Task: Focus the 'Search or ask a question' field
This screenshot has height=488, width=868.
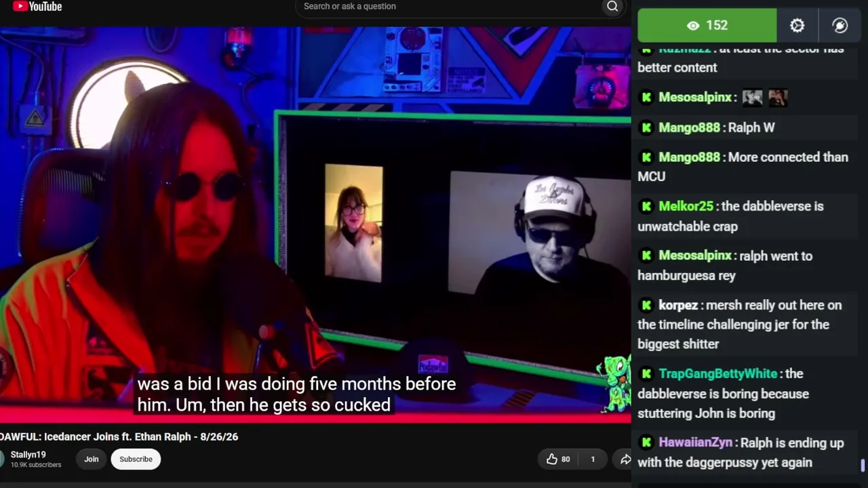Action: pyautogui.click(x=448, y=6)
